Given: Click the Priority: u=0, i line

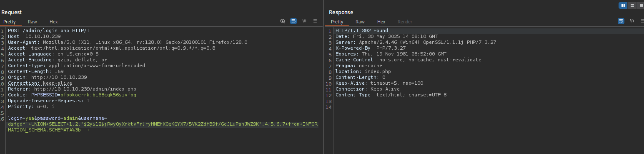Looking at the screenshot, I should tap(31, 107).
